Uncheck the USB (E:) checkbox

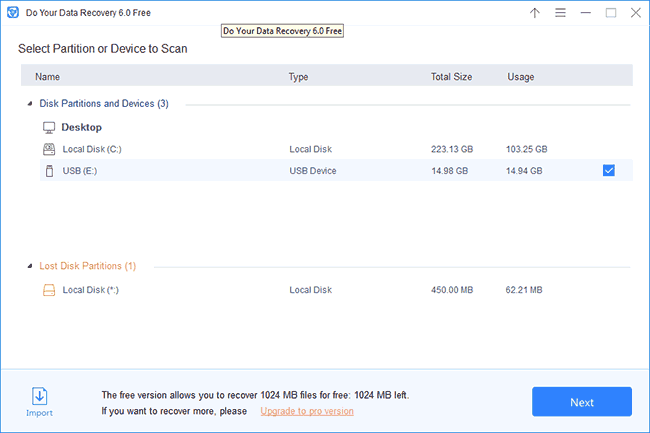(609, 170)
